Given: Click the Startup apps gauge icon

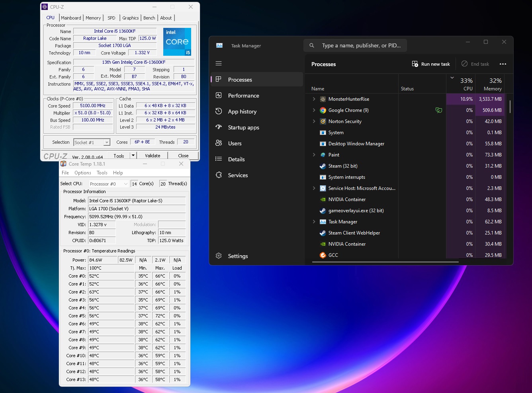Looking at the screenshot, I should 219,127.
